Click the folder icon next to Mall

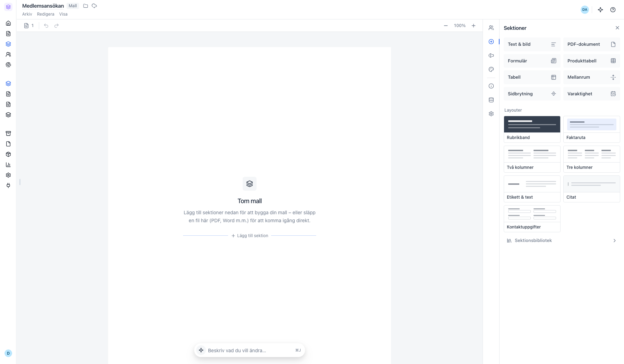[x=86, y=6]
